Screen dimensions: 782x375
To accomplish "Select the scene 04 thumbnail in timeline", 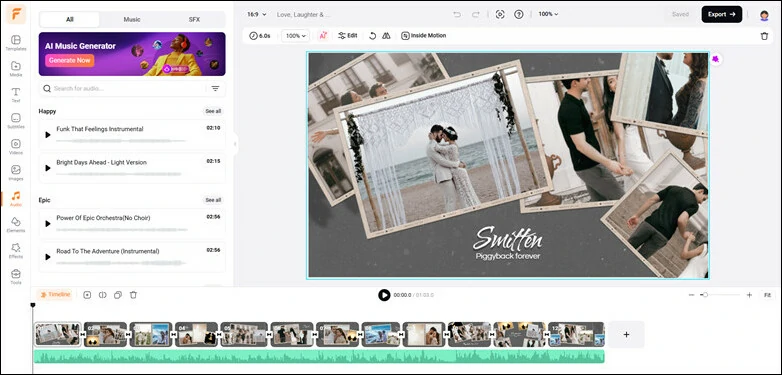I will (x=196, y=334).
